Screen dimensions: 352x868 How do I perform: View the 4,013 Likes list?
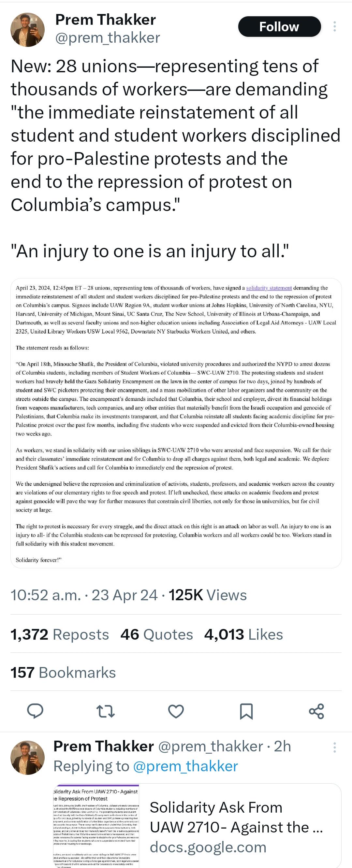point(243,634)
